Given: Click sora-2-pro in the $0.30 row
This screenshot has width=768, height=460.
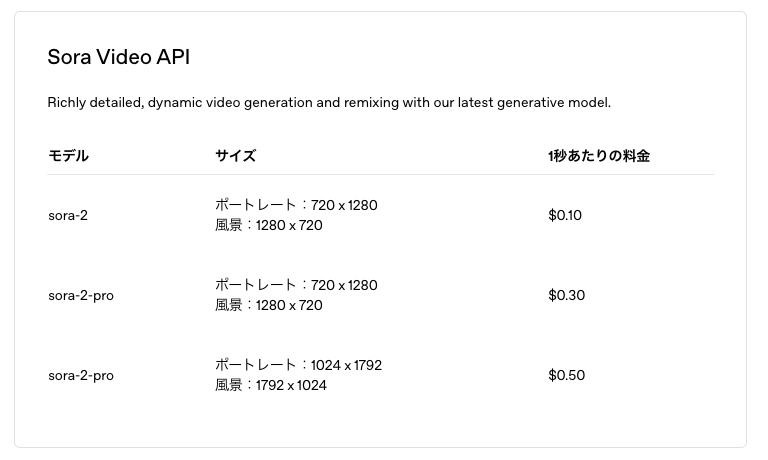Looking at the screenshot, I should [x=81, y=295].
